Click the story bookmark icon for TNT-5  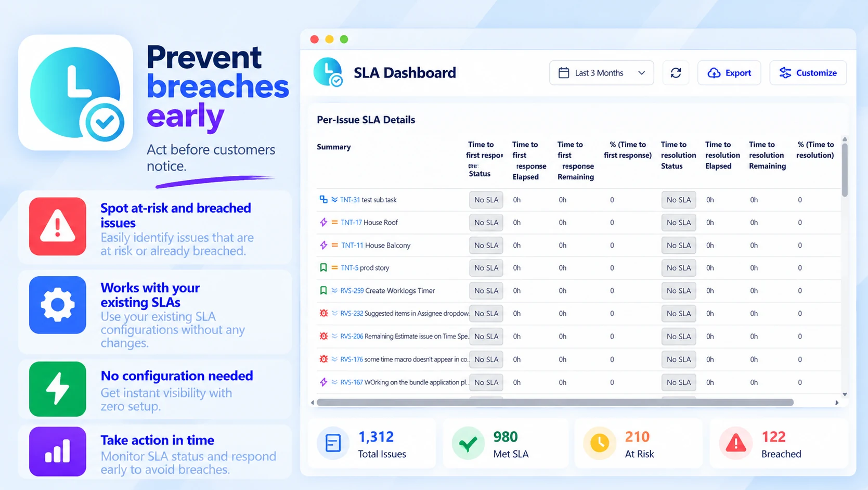[x=323, y=268]
